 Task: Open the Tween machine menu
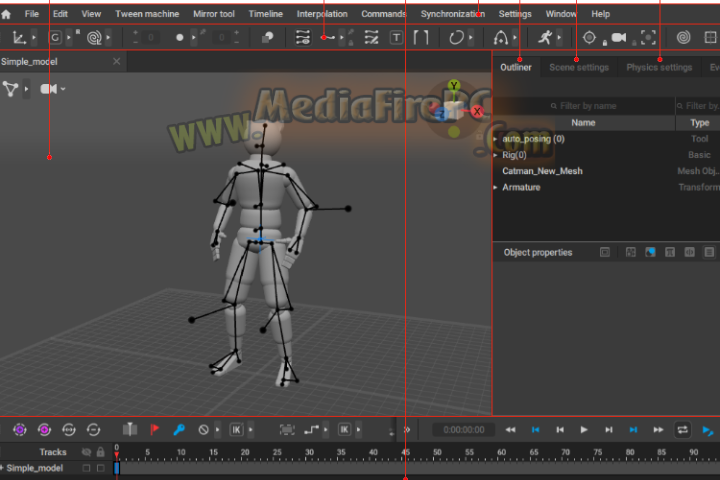(x=147, y=14)
